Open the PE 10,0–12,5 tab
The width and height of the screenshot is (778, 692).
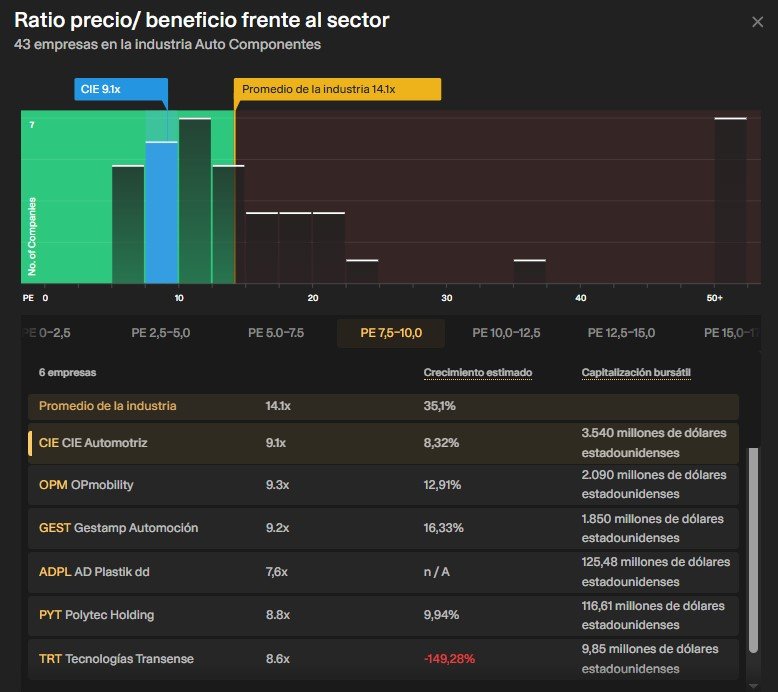pos(506,333)
